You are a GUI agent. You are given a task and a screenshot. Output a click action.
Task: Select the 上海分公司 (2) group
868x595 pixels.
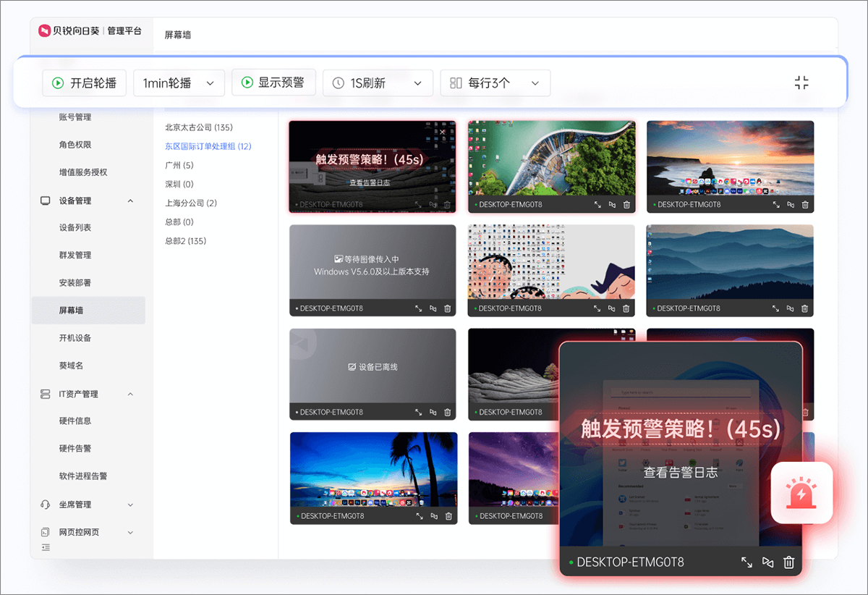(191, 203)
